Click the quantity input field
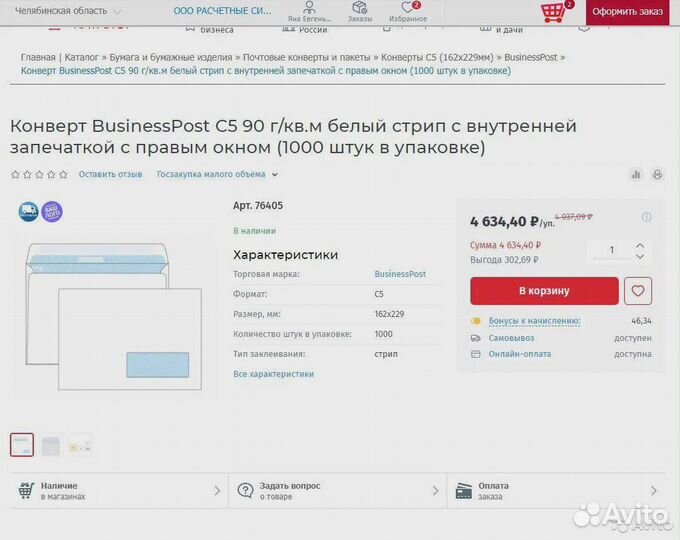680x540 pixels. (611, 250)
